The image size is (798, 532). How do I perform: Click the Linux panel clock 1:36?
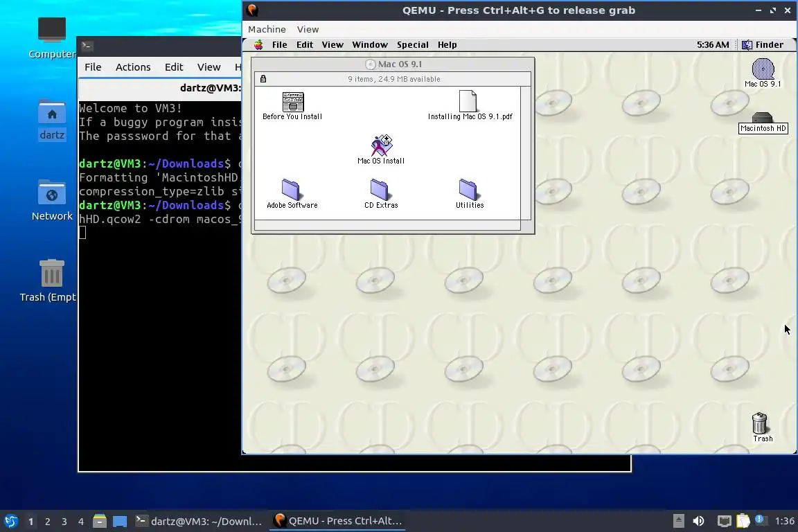[784, 521]
